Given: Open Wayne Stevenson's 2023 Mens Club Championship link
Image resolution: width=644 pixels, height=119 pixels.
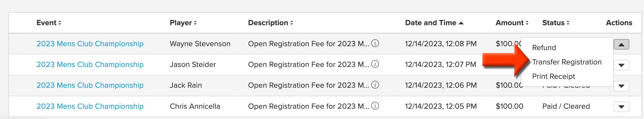Looking at the screenshot, I should 90,44.
